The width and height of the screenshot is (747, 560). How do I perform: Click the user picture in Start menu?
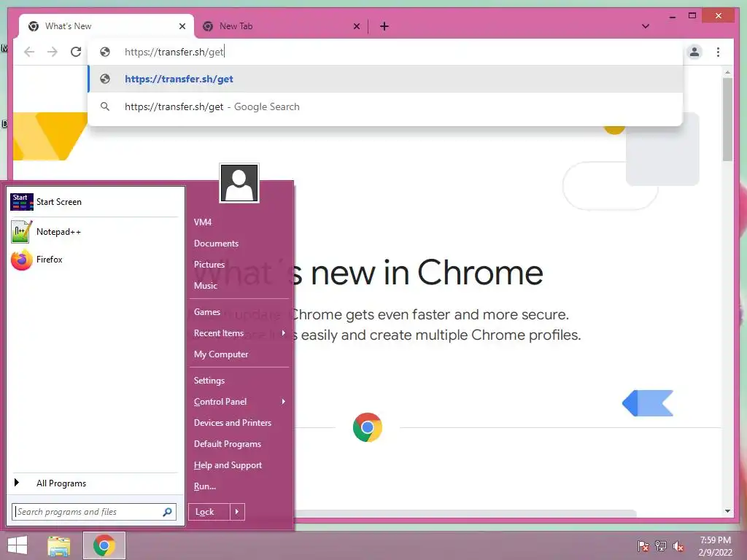click(239, 183)
